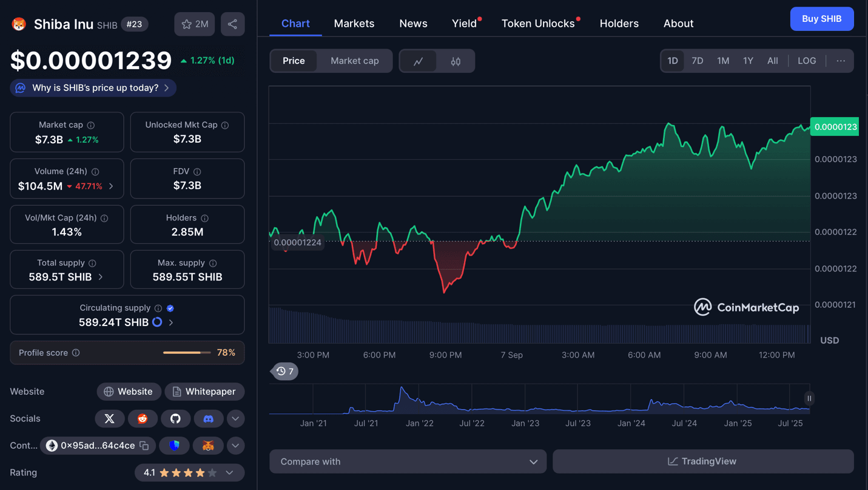Switch to the About tab

(678, 23)
